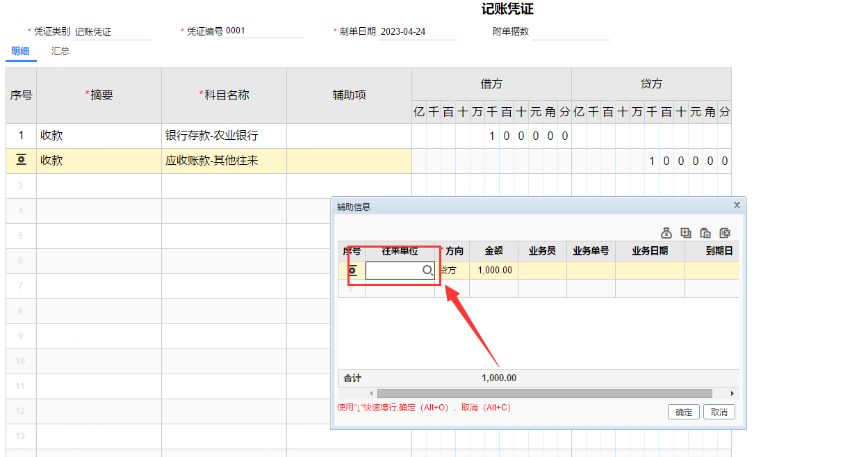This screenshot has height=457, width=868.
Task: Click the 取消 button
Action: [x=719, y=412]
